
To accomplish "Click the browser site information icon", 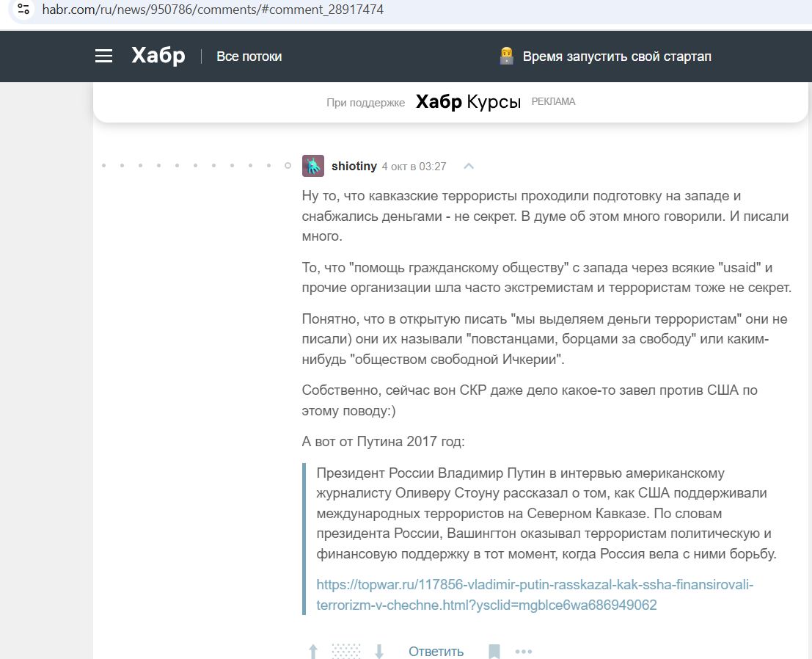I will [x=23, y=10].
